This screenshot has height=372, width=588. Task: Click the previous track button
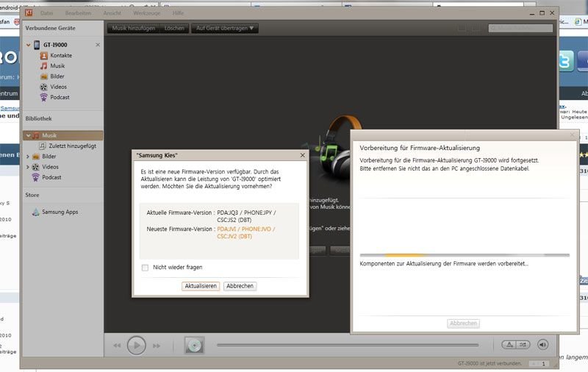tap(117, 346)
